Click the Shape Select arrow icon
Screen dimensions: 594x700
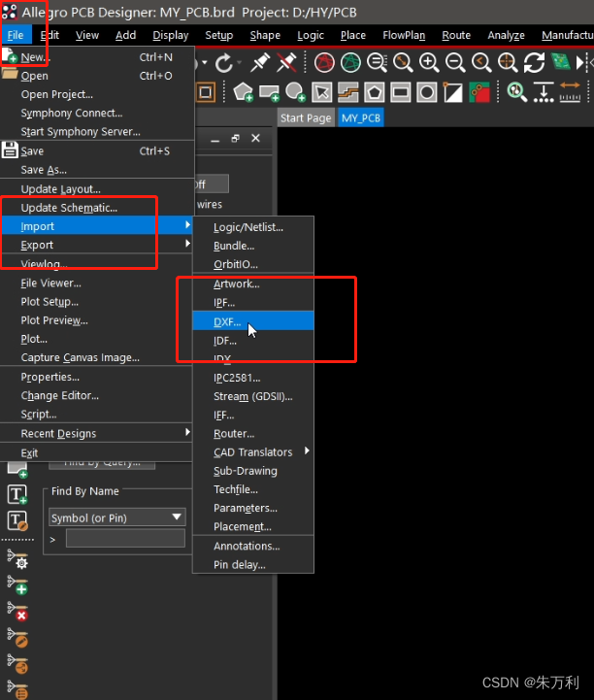322,92
